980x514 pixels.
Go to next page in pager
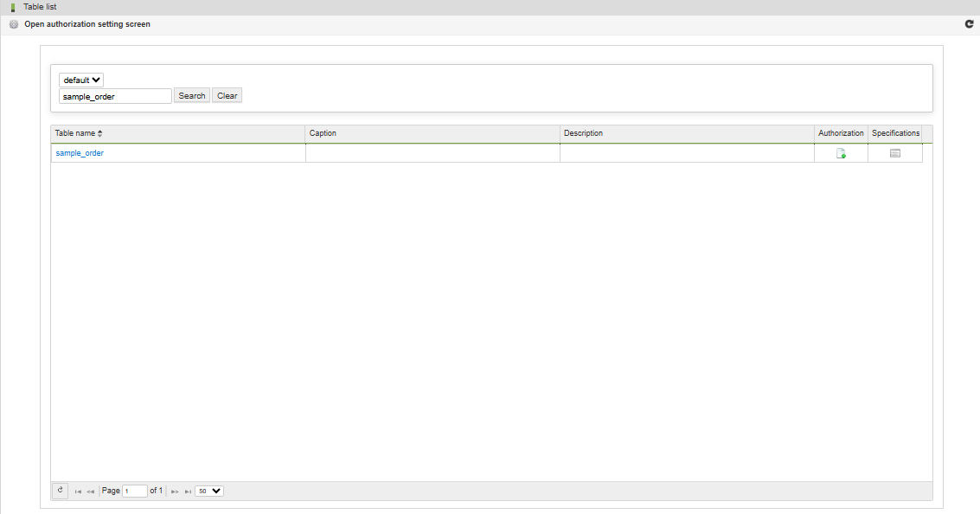tap(175, 492)
